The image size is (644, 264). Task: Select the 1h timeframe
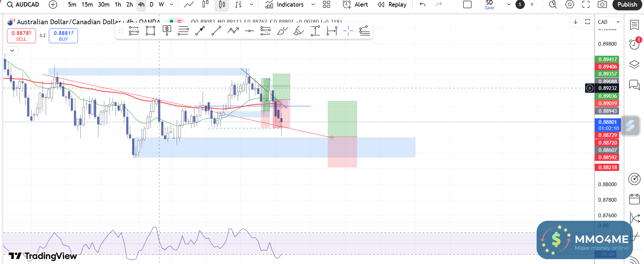(x=118, y=4)
